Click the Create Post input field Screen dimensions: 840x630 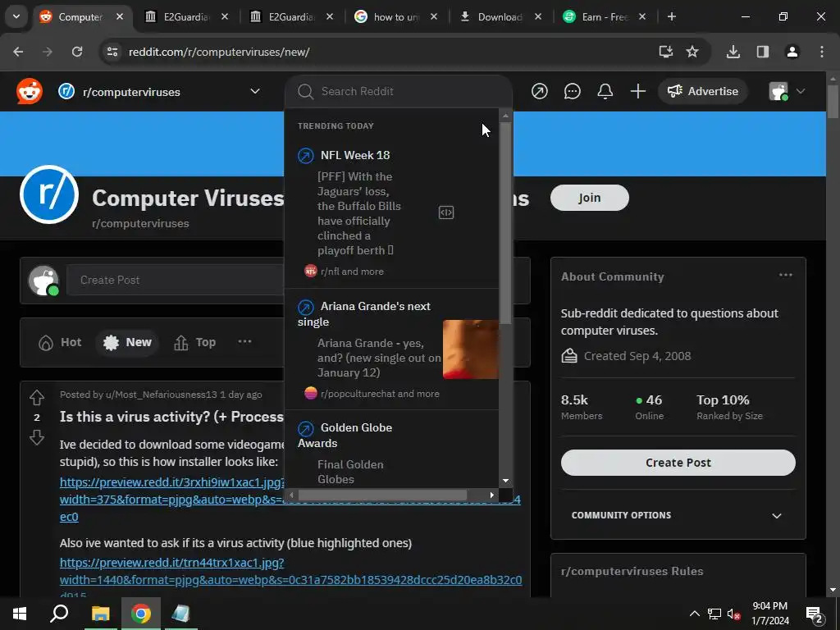[176, 280]
